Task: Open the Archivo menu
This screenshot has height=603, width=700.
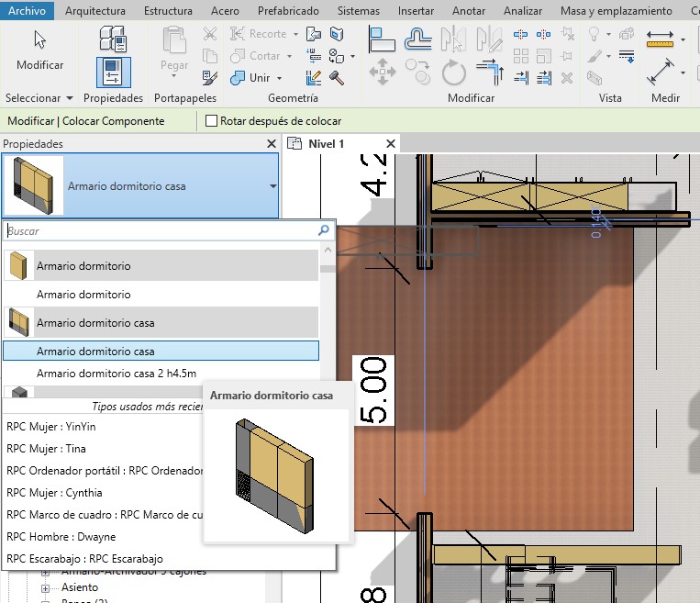Action: click(27, 11)
